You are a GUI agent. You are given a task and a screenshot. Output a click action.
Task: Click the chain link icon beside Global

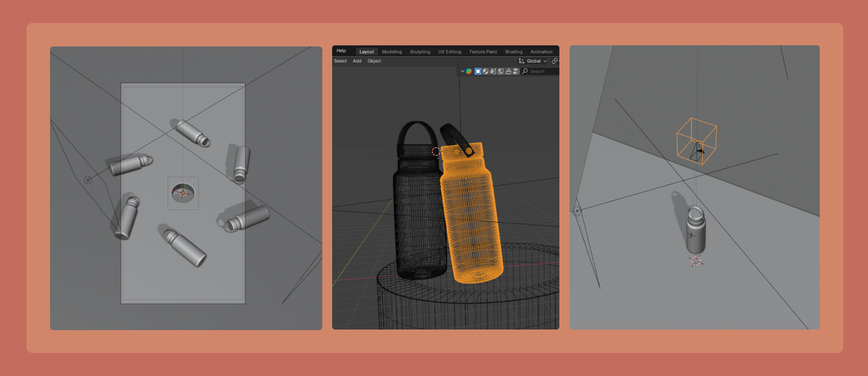tap(555, 61)
